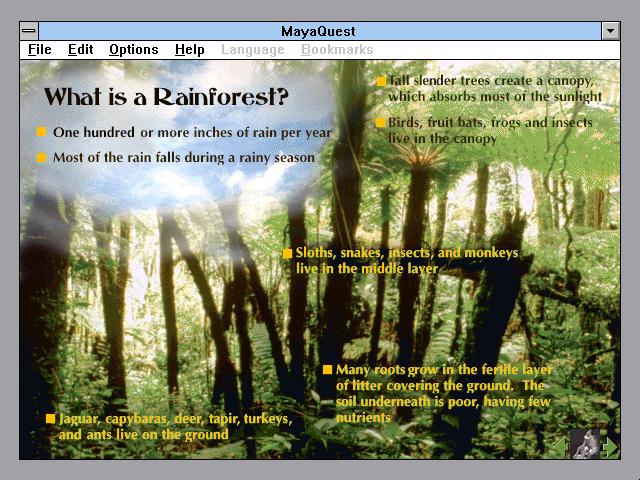640x480 pixels.
Task: Click the green forward arrow icon
Action: (x=610, y=447)
